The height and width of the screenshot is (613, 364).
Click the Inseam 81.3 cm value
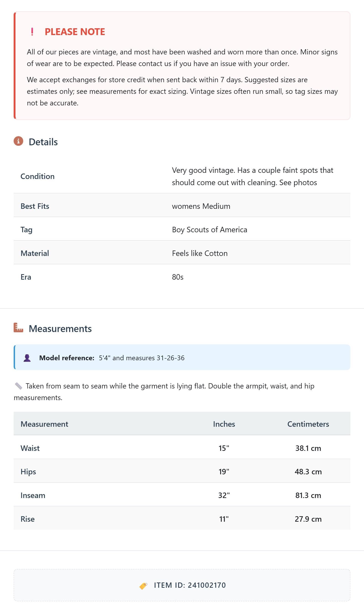(x=308, y=495)
